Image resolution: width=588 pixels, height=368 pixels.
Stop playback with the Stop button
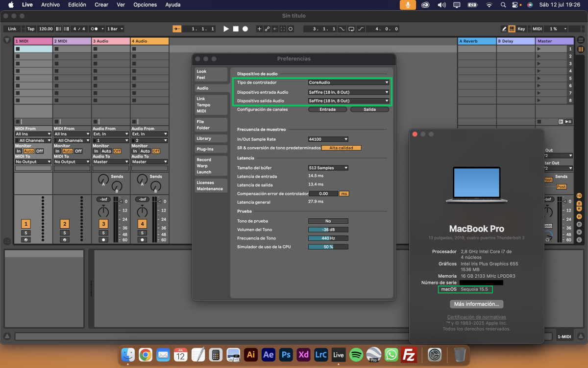pyautogui.click(x=236, y=29)
